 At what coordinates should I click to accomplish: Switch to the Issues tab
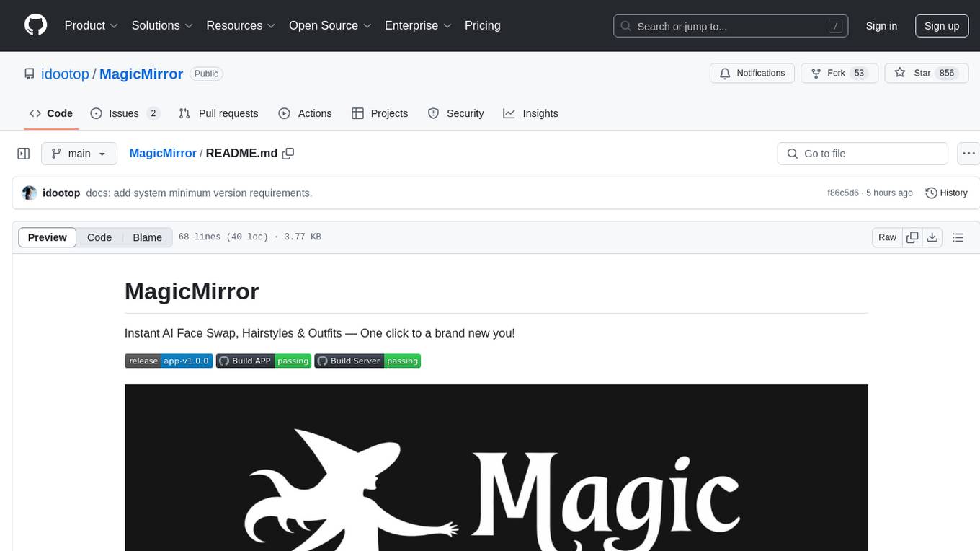pos(125,113)
